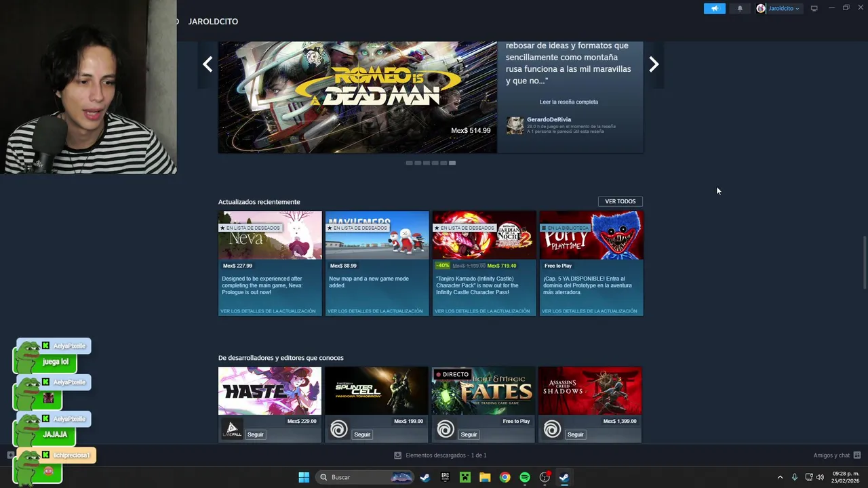Open the Mayhemers game thumbnail

tap(377, 235)
